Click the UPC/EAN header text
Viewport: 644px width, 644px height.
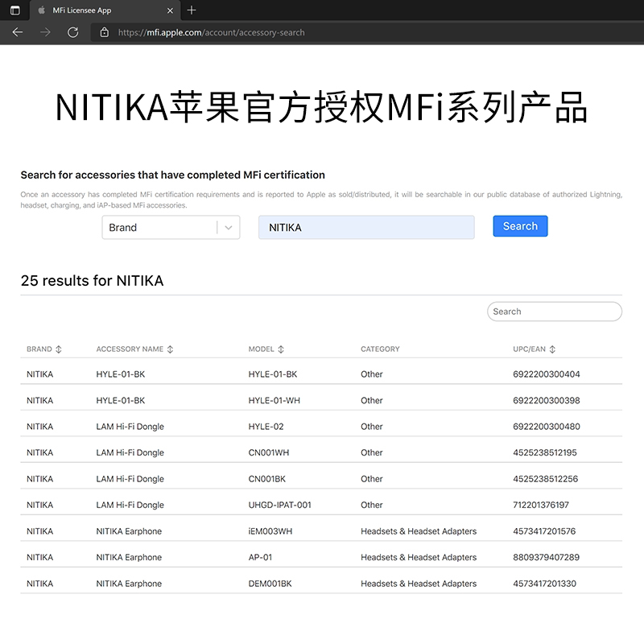coord(529,349)
